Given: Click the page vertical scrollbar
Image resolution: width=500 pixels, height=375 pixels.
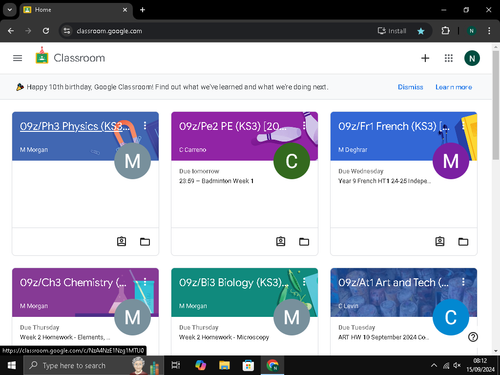Looking at the screenshot, I should point(496,105).
